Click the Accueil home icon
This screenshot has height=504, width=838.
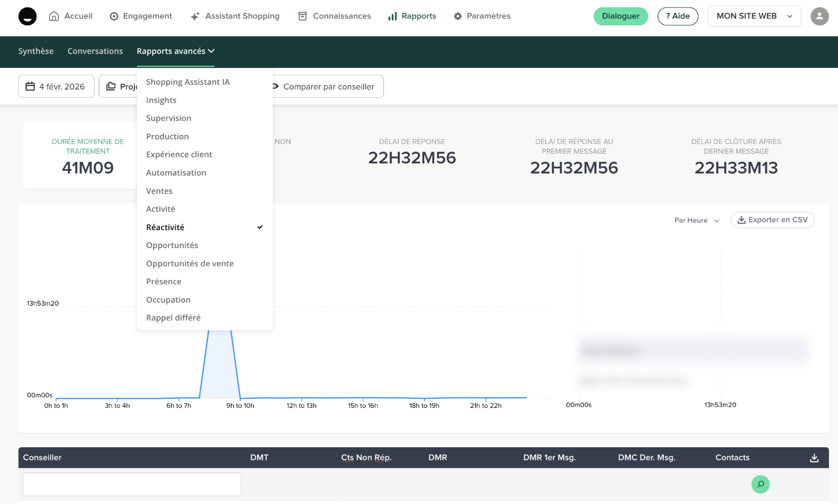click(54, 16)
